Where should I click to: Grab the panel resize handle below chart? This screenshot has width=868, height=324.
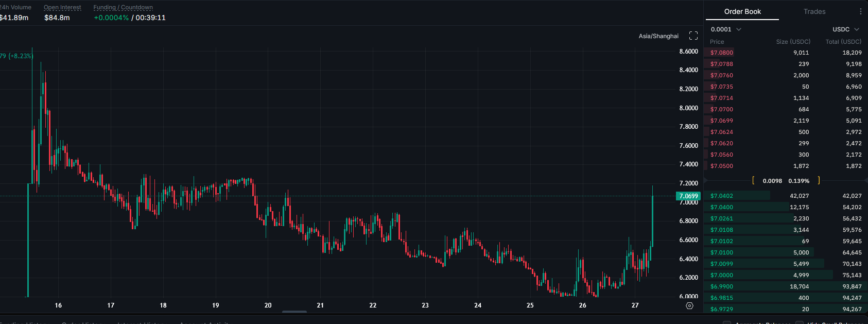(294, 312)
